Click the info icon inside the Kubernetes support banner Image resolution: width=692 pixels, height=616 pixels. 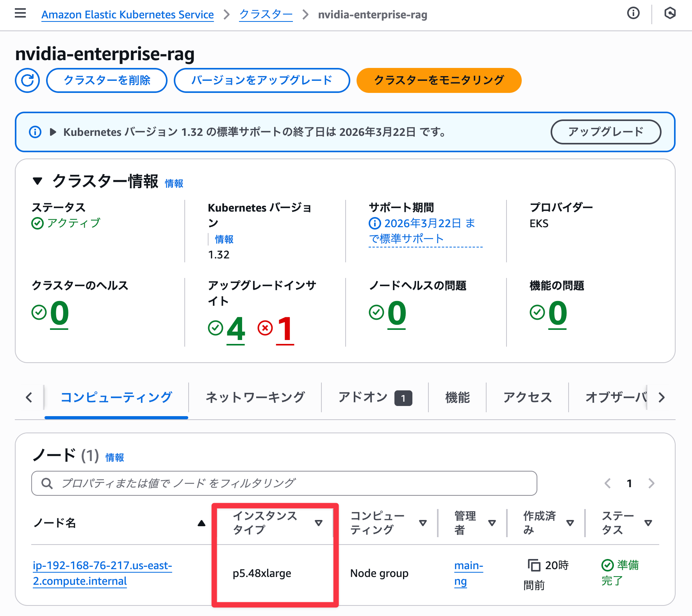click(35, 132)
